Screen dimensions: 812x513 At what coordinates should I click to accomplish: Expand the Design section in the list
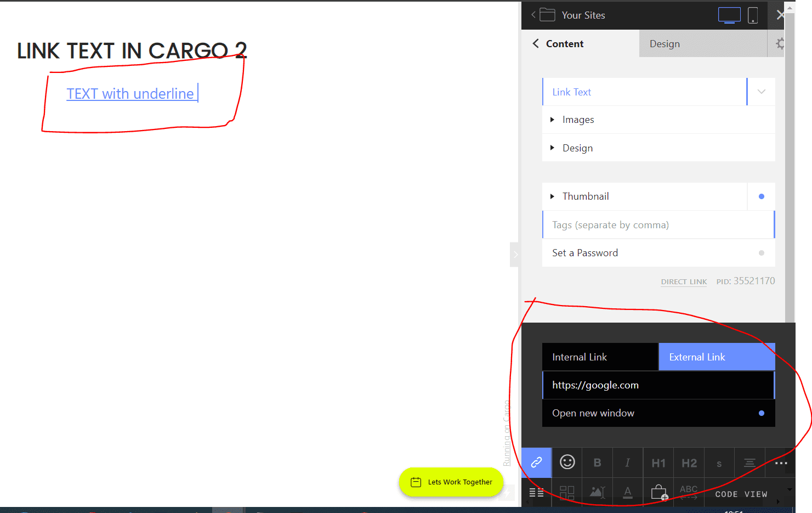[577, 148]
